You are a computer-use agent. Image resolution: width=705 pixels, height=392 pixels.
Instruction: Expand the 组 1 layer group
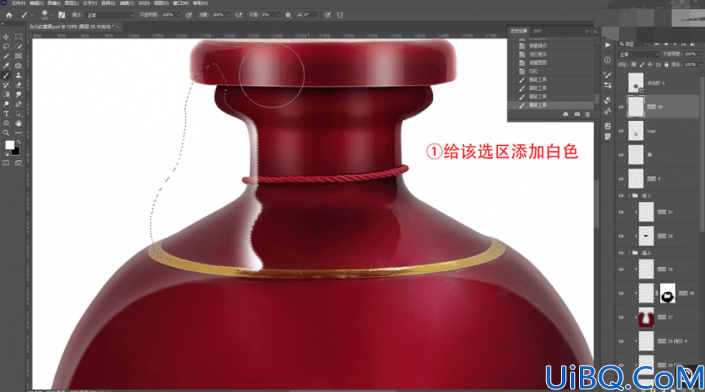(629, 196)
